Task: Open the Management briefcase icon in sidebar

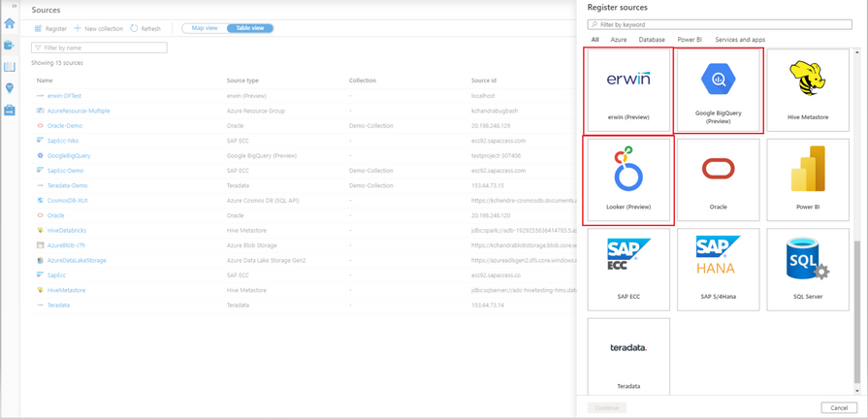Action: point(10,111)
